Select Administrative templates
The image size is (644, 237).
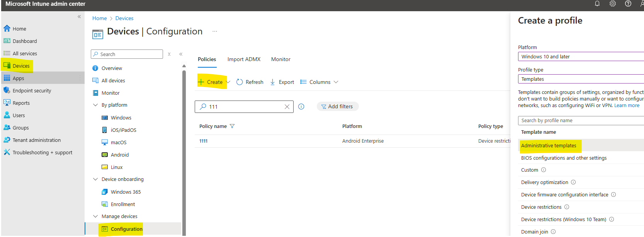(549, 145)
